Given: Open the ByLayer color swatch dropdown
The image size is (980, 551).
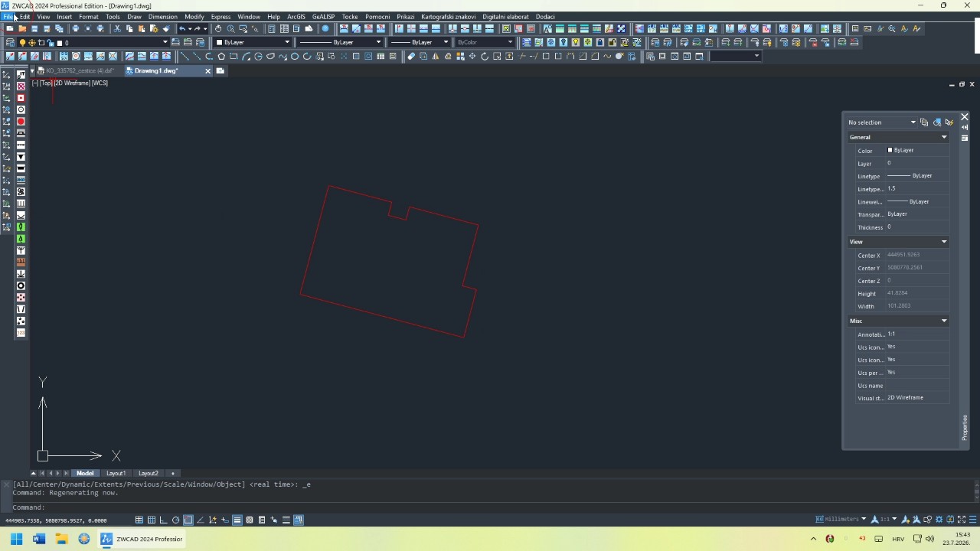Looking at the screenshot, I should [x=253, y=43].
